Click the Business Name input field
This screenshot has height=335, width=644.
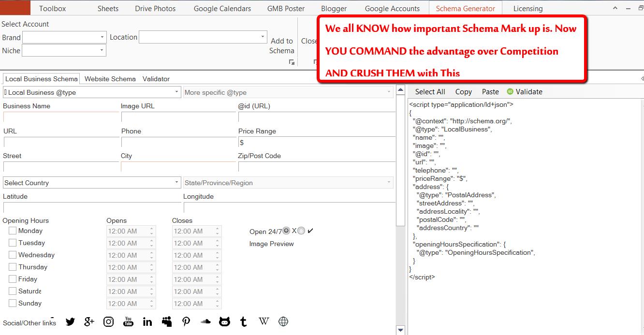pyautogui.click(x=61, y=117)
